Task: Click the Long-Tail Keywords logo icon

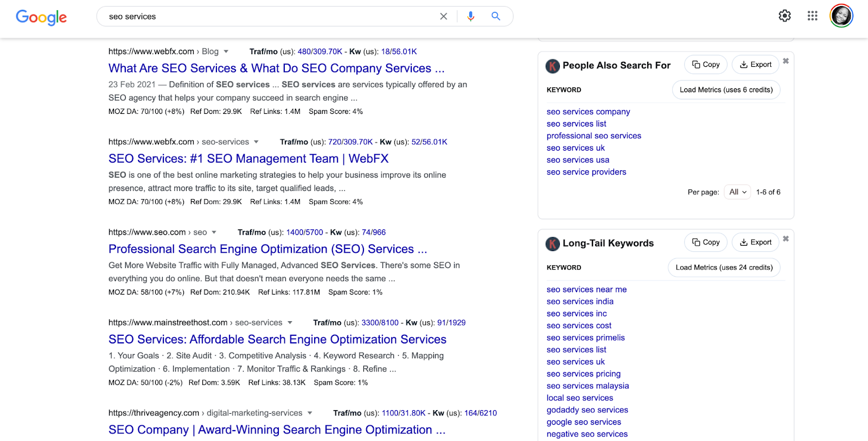Action: (x=552, y=244)
